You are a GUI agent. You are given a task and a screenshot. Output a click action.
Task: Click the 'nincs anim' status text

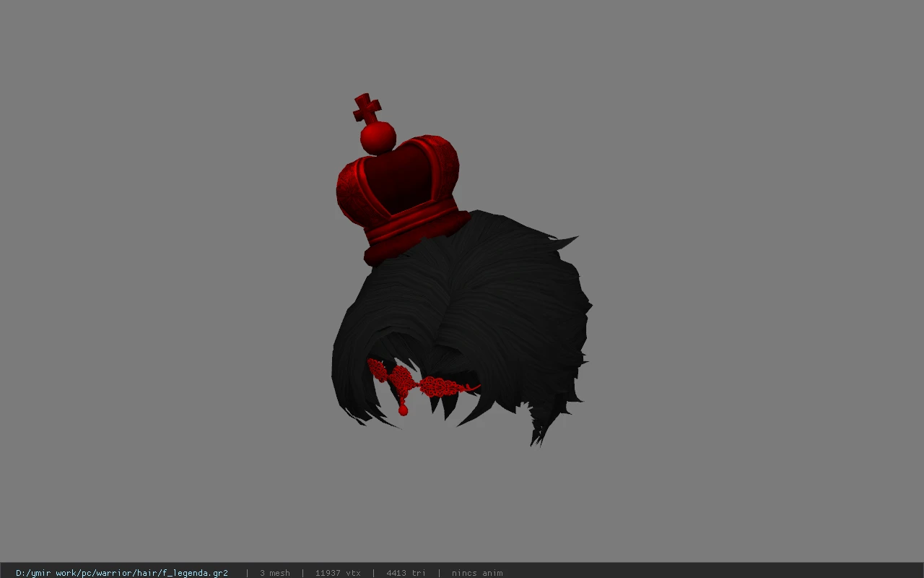[x=477, y=573]
